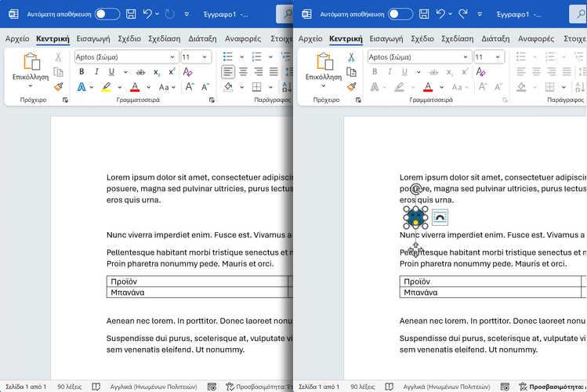Click the Subscript icon in the left window
587x392 pixels.
[158, 71]
